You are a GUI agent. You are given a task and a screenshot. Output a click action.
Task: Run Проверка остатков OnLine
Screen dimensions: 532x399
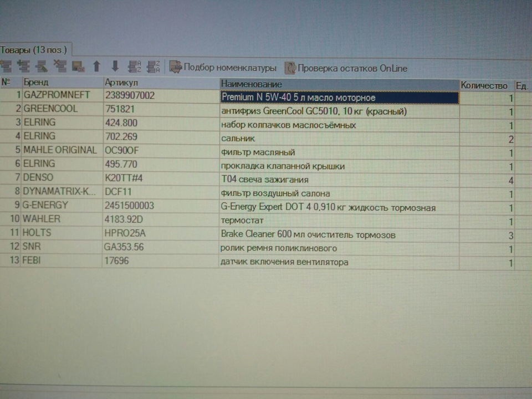click(x=346, y=68)
